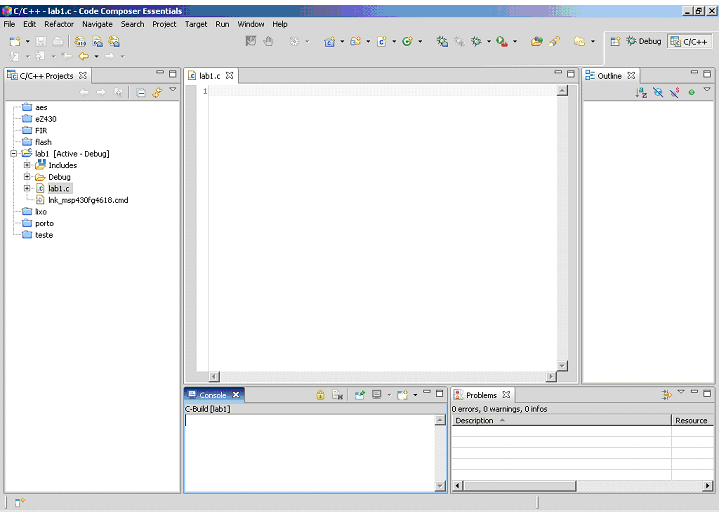Select the eZ430 project folder
Image resolution: width=720 pixels, height=522 pixels.
[45, 119]
